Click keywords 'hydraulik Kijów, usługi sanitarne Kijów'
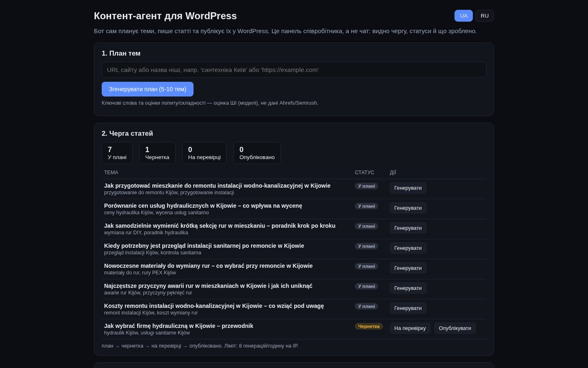The height and width of the screenshot is (368, 588). click(x=147, y=333)
